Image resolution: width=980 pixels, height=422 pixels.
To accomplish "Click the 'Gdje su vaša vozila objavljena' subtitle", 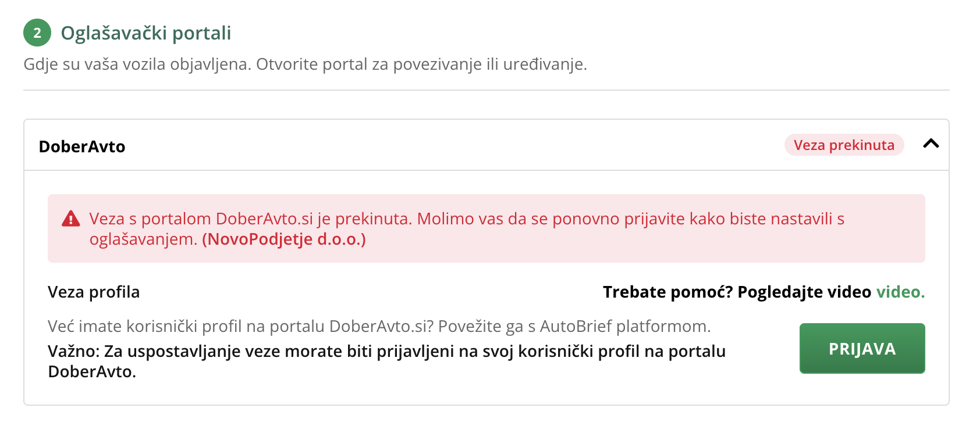I will [137, 64].
